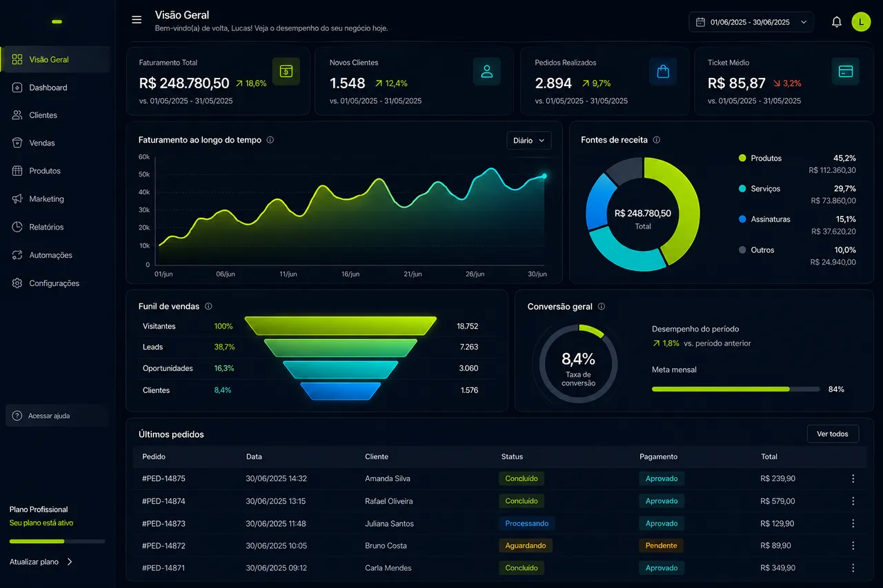Open Configurações sidebar label
The height and width of the screenshot is (588, 883).
tap(54, 283)
